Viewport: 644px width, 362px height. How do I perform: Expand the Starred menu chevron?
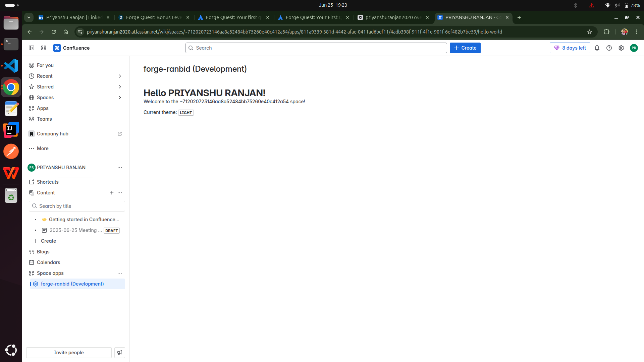(x=120, y=87)
